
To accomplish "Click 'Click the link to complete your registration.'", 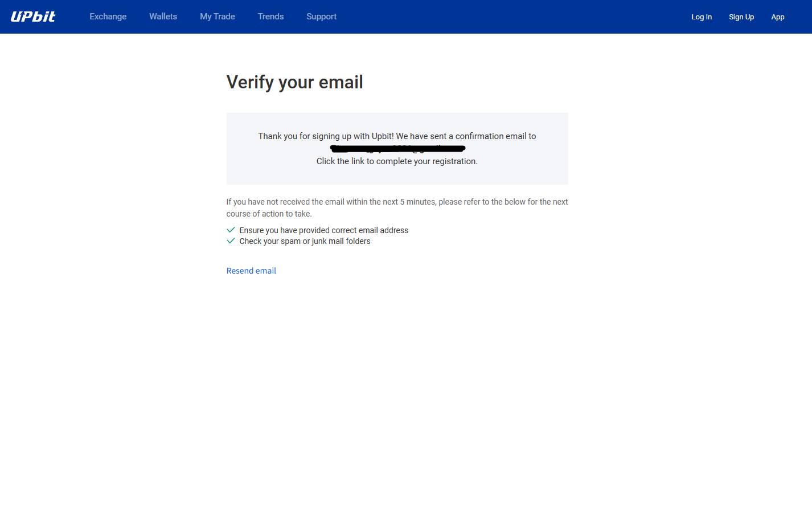I will coord(397,161).
